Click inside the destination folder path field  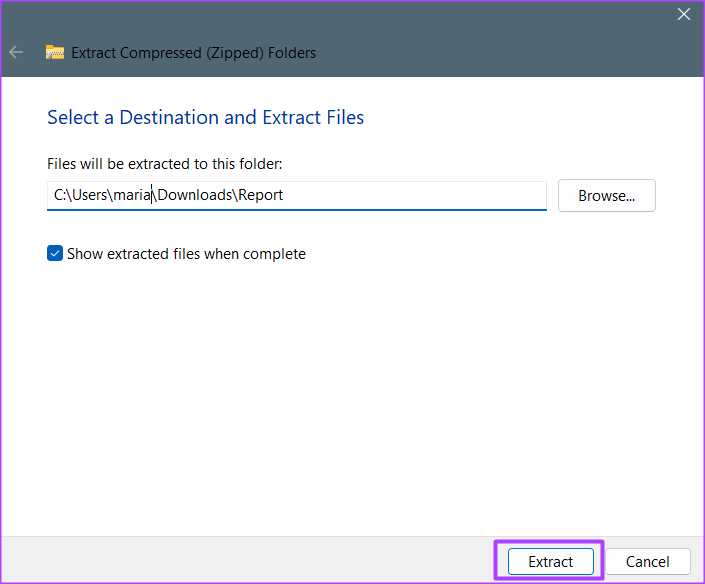[x=297, y=196]
